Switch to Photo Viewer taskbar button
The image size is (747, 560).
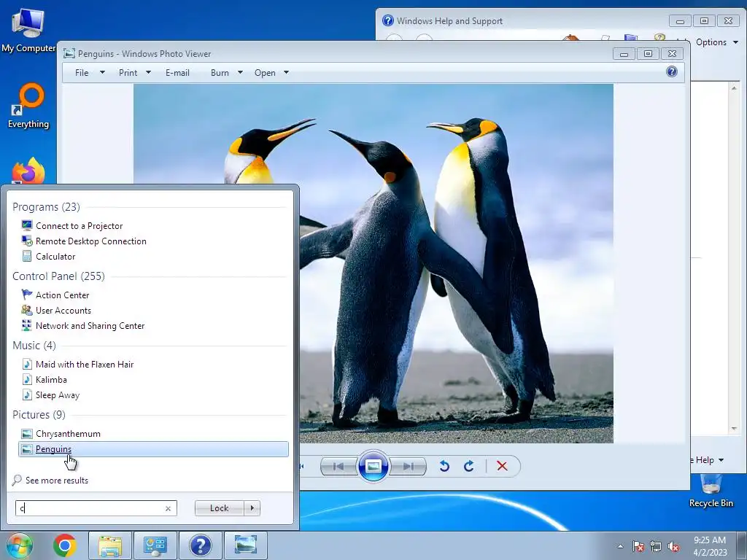pos(246,545)
